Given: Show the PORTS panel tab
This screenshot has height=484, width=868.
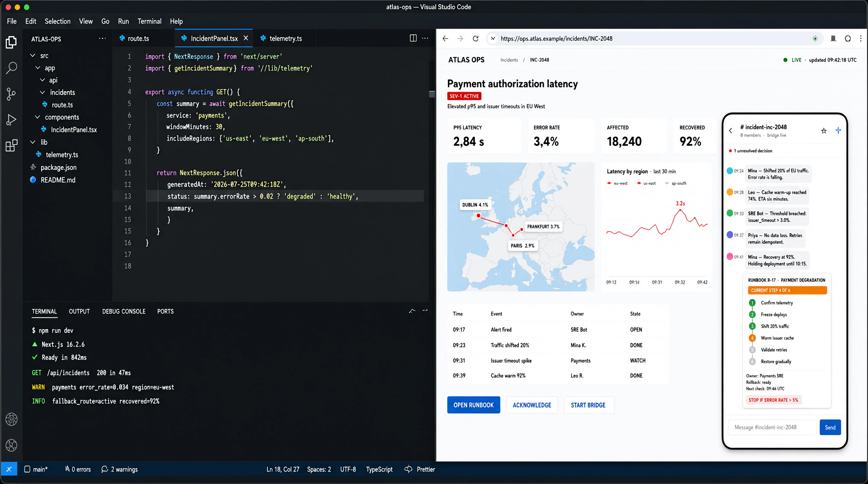Looking at the screenshot, I should [x=166, y=311].
